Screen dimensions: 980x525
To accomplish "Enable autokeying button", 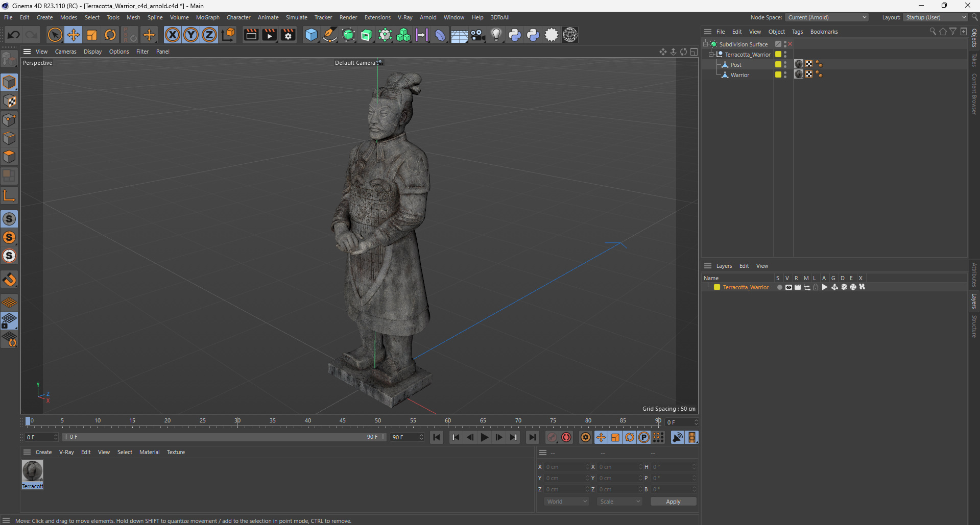I will pos(566,437).
